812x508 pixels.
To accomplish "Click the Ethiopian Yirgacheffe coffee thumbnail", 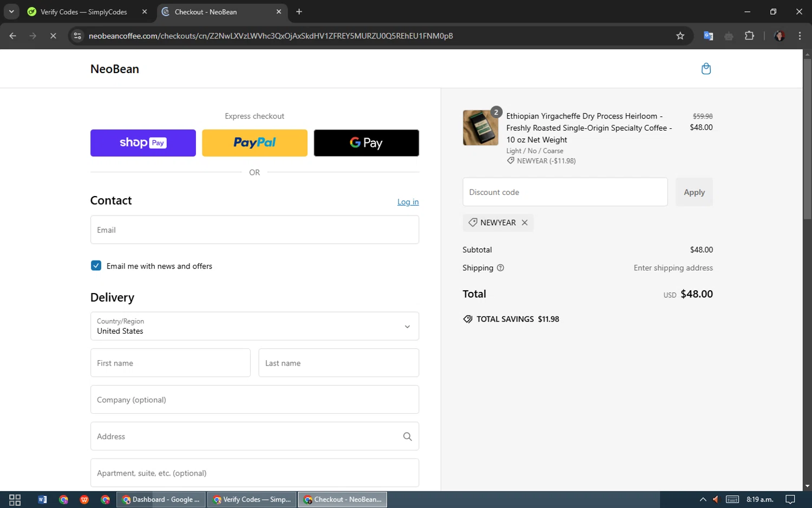I will (481, 128).
